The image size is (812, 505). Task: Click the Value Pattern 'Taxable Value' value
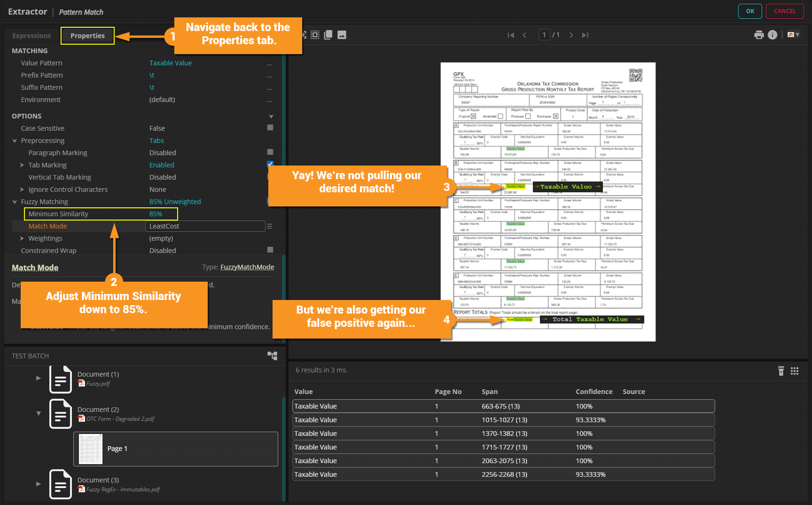pos(171,63)
